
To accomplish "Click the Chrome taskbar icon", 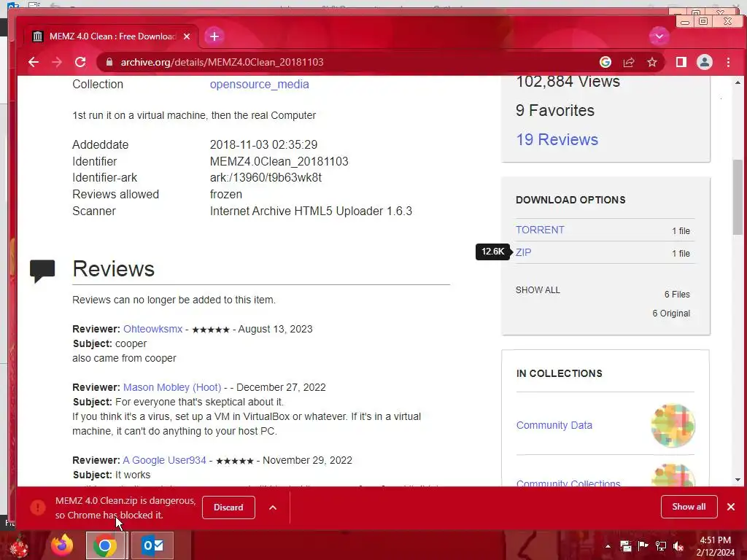I will point(105,545).
